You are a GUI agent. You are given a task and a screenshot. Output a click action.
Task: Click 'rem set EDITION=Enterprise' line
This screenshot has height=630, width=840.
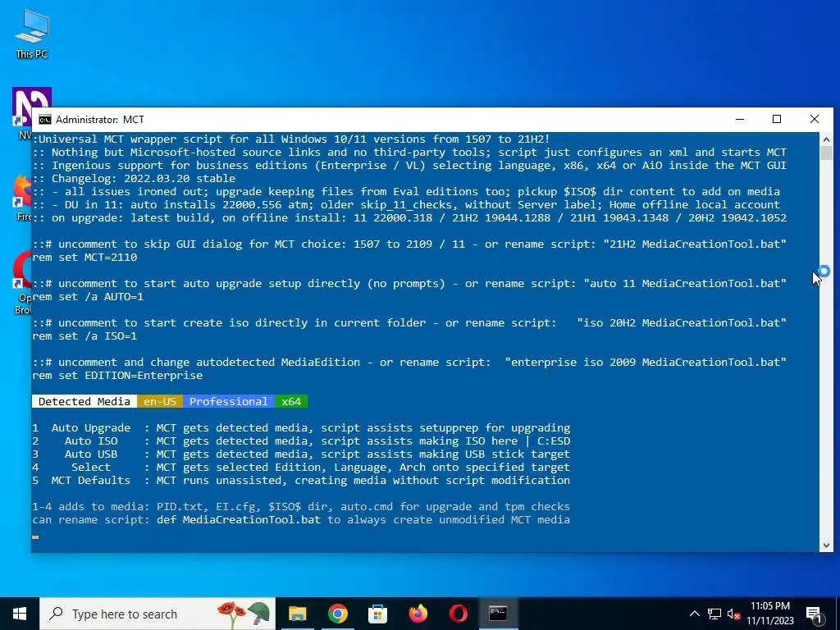(117, 376)
